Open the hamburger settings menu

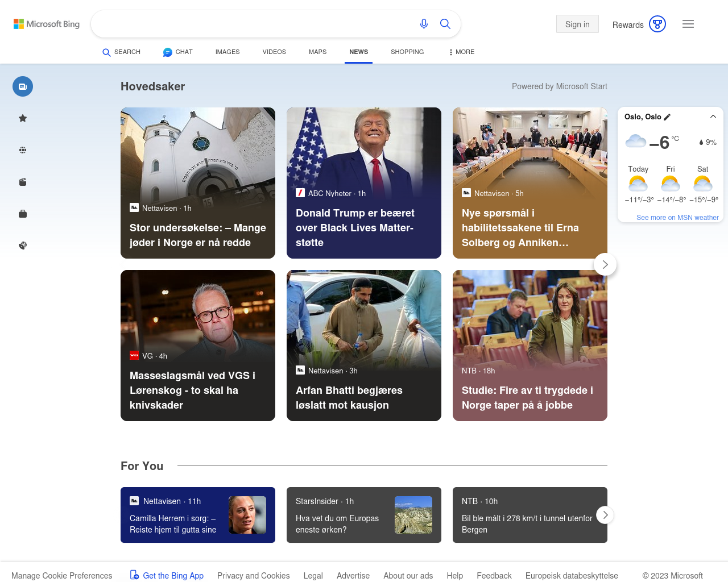point(688,24)
